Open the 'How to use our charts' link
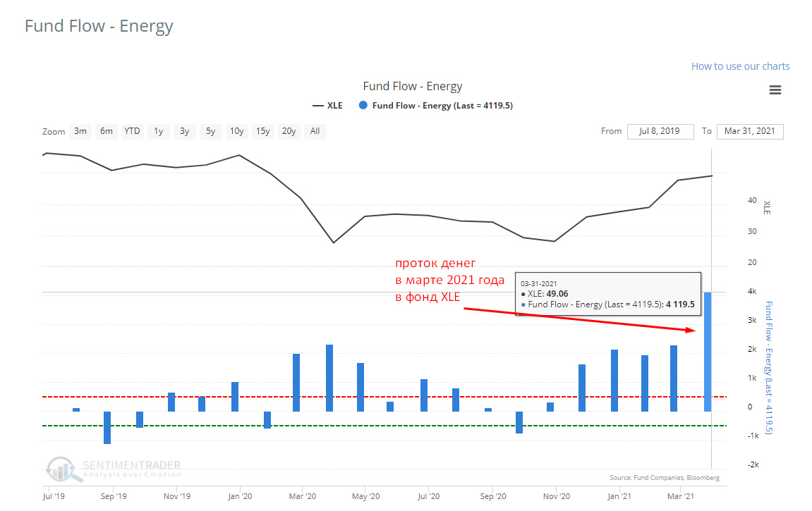The width and height of the screenshot is (812, 511). 740,66
